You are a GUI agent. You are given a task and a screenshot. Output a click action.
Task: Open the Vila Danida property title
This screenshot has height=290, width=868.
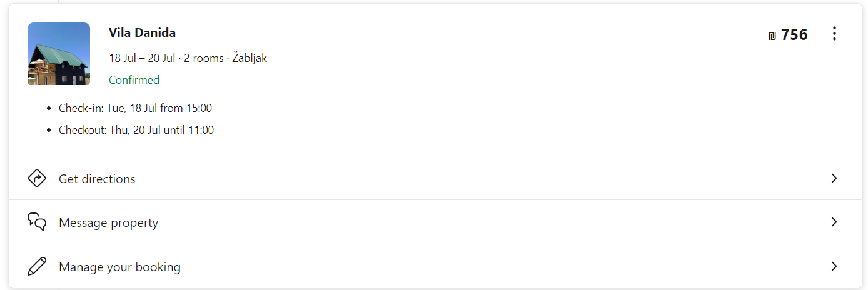142,33
